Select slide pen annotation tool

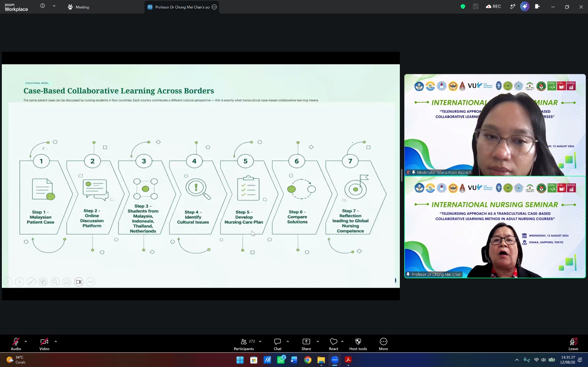point(31,282)
